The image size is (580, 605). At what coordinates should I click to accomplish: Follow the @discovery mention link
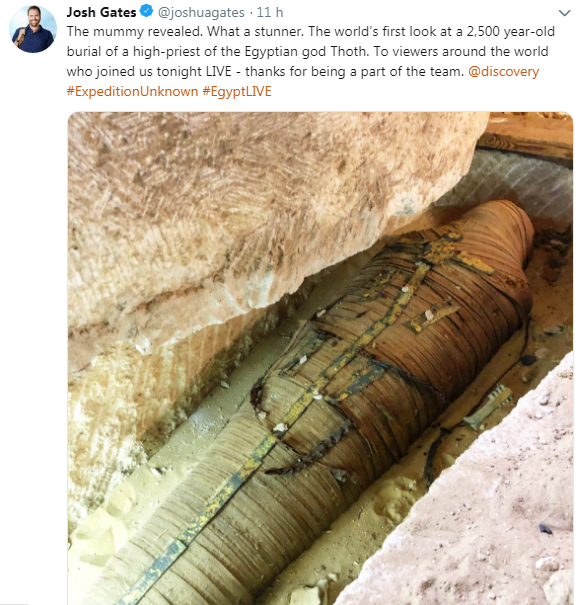point(504,71)
